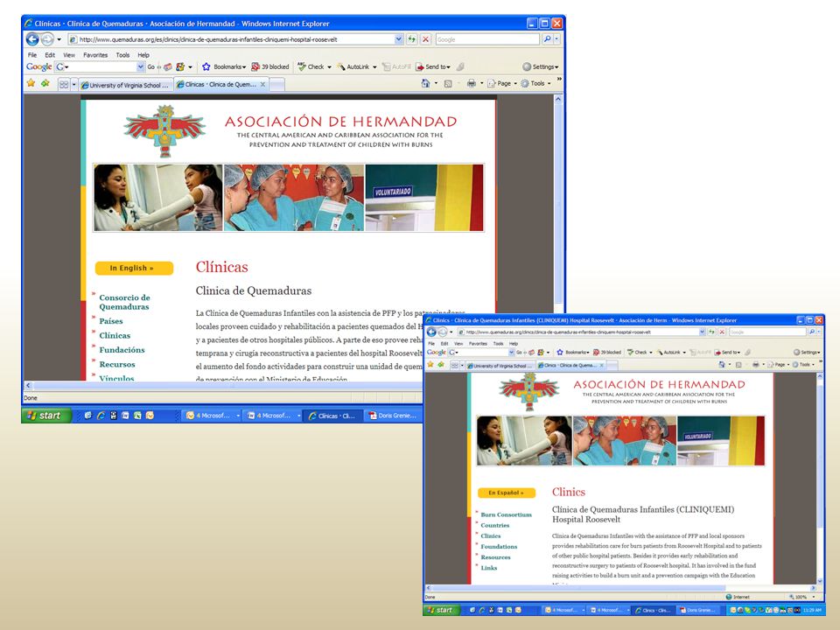Click Send to in Google toolbar, Spanish window
The image size is (840, 630).
[x=433, y=67]
